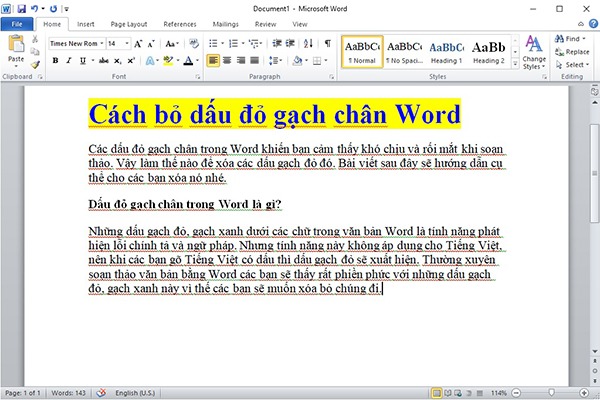Screen dimensions: 600x400
Task: Click the Clear Formatting eraser icon
Action: coord(194,43)
